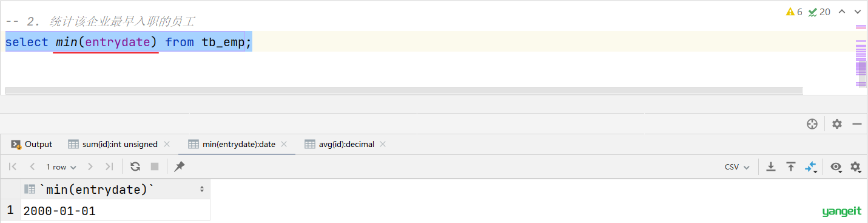Close the sum(id):int unsigned tab

pyautogui.click(x=167, y=144)
